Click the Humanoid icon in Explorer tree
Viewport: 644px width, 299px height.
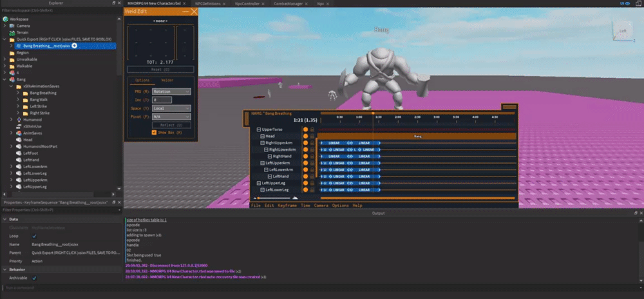19,119
